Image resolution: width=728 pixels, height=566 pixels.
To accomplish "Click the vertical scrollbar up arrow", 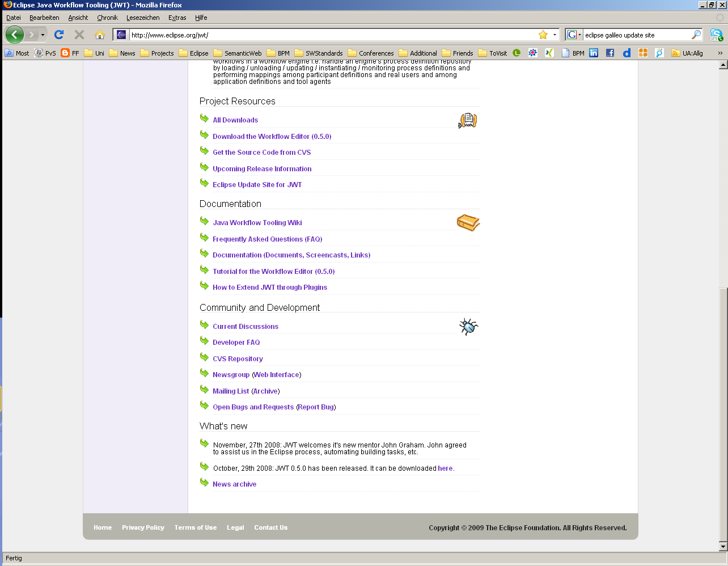I will [x=723, y=65].
